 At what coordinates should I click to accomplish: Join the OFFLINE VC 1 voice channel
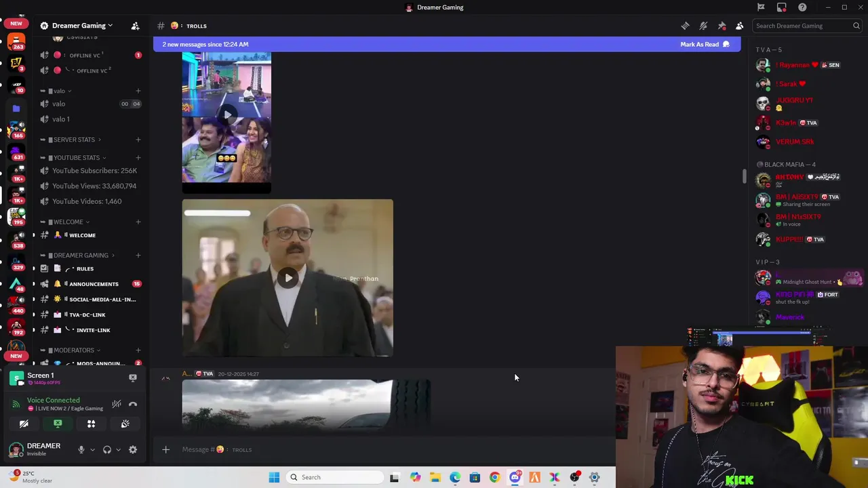91,55
